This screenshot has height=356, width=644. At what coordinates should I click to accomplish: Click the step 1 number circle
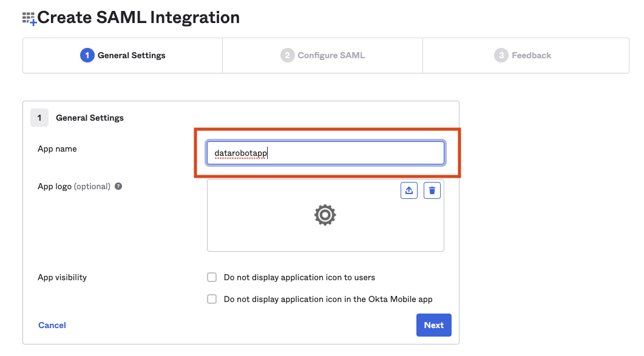click(87, 55)
